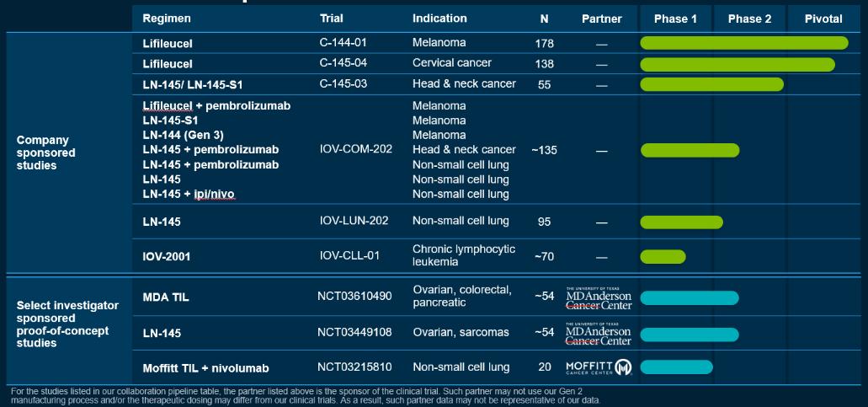This screenshot has width=868, height=407.
Task: Click the Regimen column header
Action: click(x=167, y=19)
